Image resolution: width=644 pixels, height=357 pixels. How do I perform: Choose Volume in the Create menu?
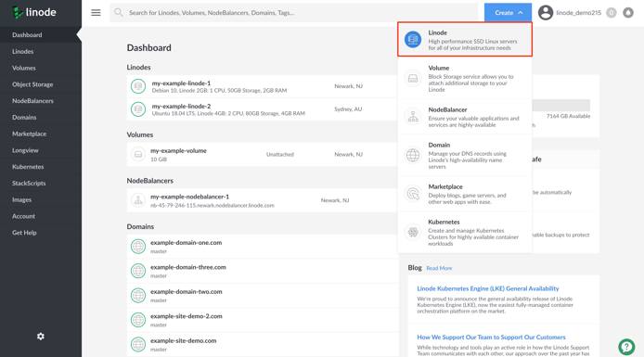(x=465, y=79)
